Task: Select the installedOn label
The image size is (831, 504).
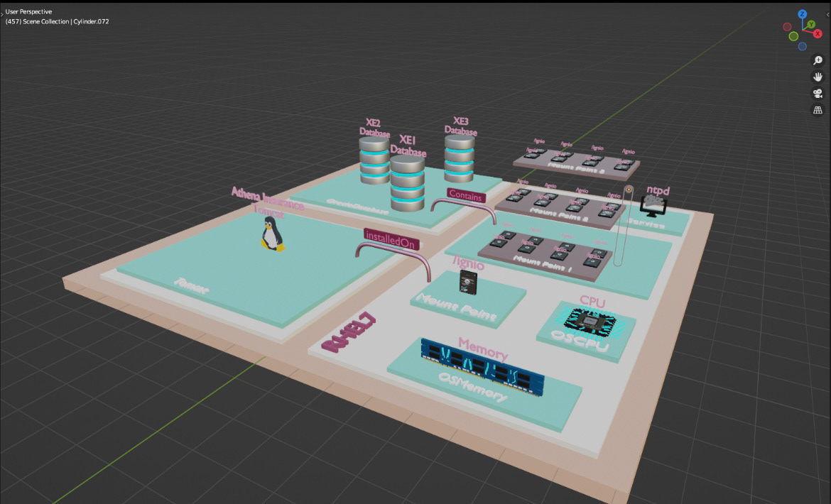Action: 391,239
